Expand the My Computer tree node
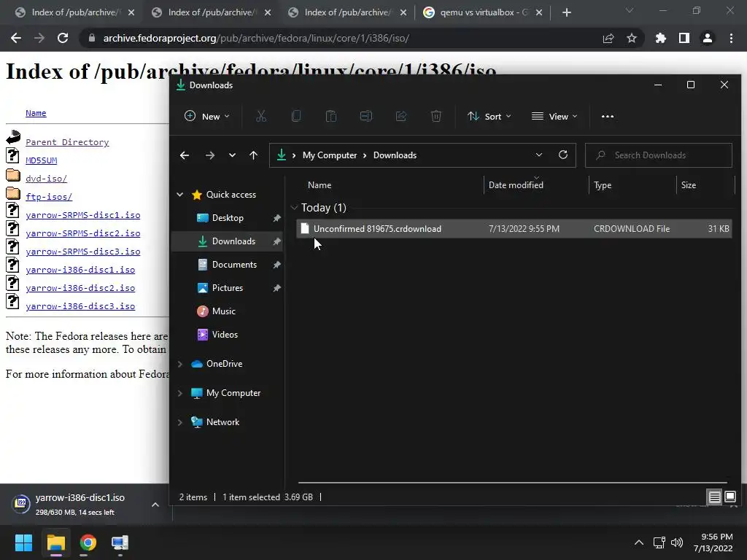 (x=180, y=393)
